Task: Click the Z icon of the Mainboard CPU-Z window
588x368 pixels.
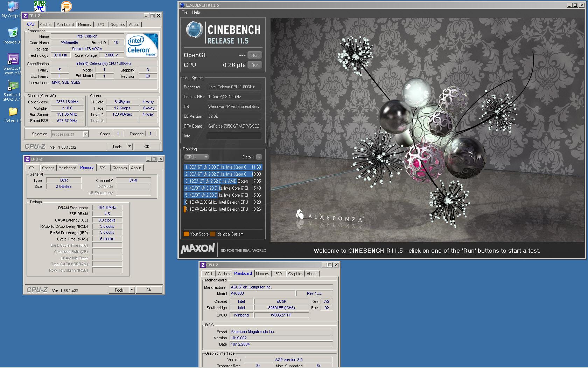Action: point(203,265)
